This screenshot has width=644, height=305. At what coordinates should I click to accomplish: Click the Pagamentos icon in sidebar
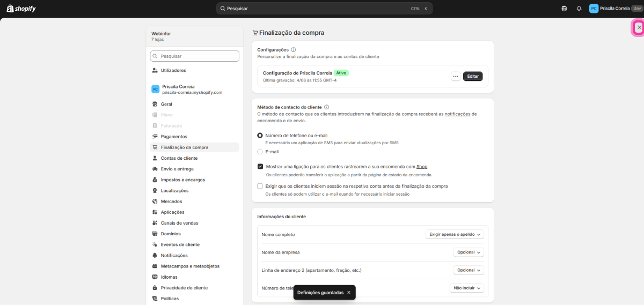tap(155, 137)
